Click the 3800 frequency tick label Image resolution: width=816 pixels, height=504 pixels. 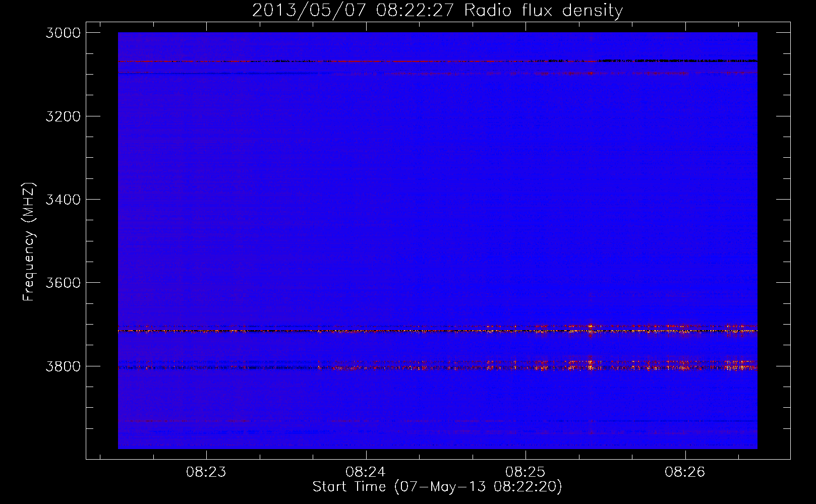tap(63, 366)
